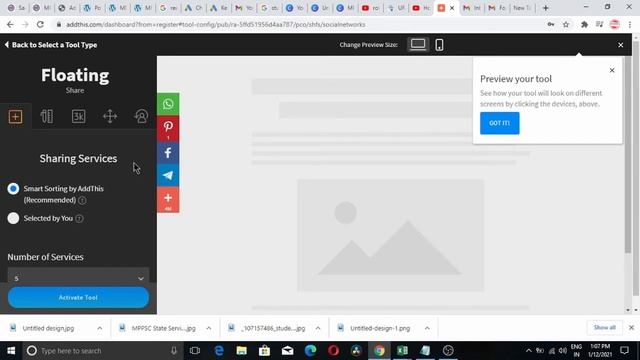
Task: Open downloaded file Untitled design.jpg
Action: (48, 328)
